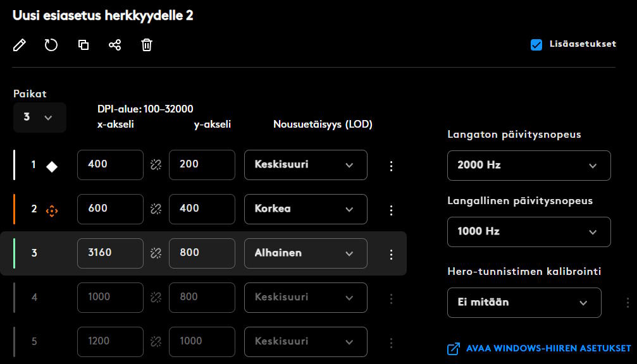
Task: Expand the 2000 Hz wireless rate dropdown
Action: pos(529,166)
